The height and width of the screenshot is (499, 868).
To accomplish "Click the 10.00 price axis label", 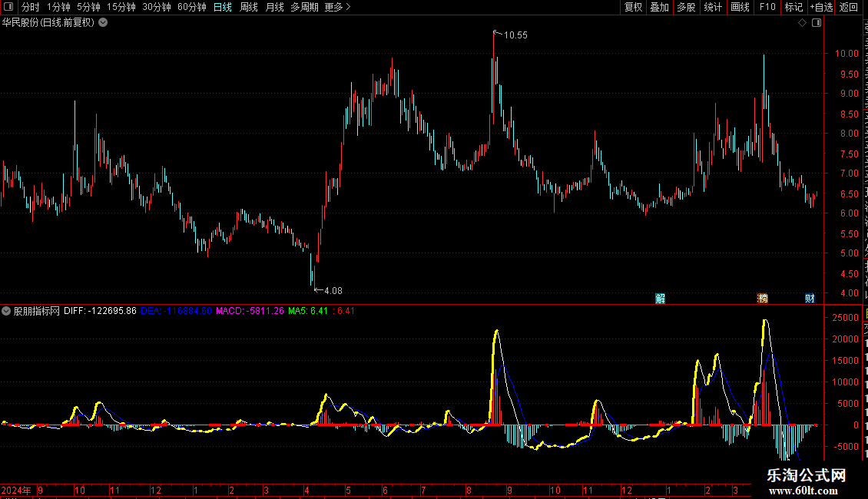I will pyautogui.click(x=847, y=54).
